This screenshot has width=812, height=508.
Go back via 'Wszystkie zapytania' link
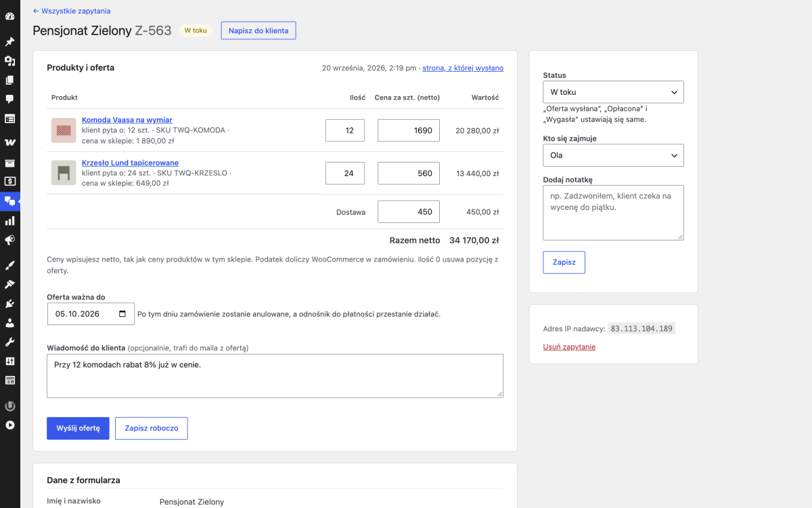(x=72, y=11)
